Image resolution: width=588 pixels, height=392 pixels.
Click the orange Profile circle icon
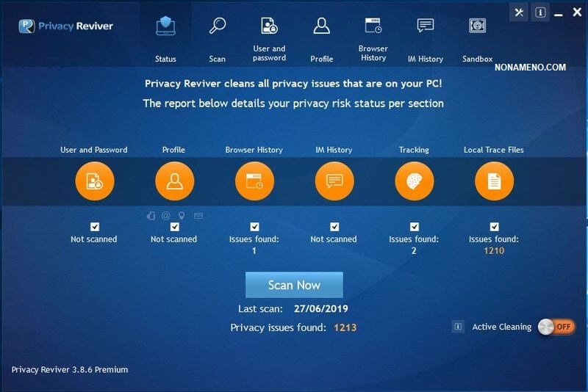pyautogui.click(x=174, y=181)
